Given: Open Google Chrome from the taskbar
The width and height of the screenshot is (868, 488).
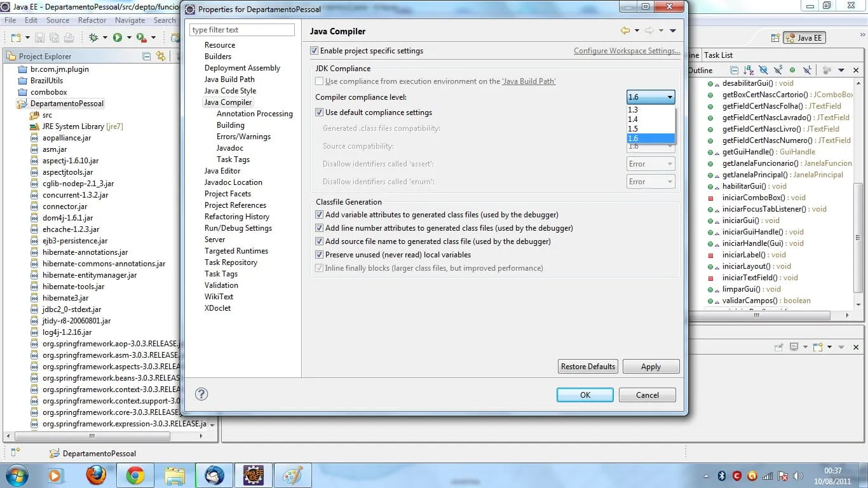Looking at the screenshot, I should coord(135,475).
